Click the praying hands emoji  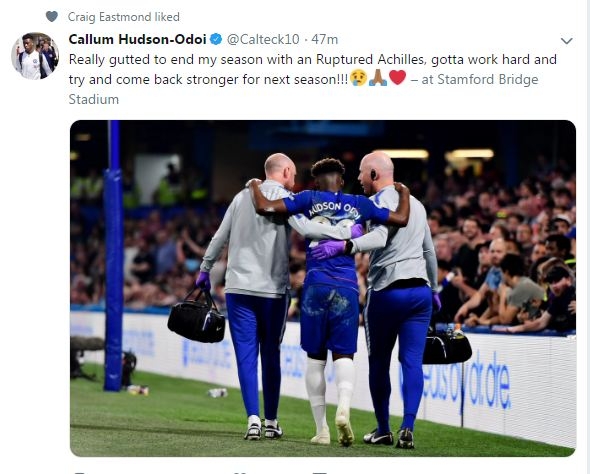[378, 78]
